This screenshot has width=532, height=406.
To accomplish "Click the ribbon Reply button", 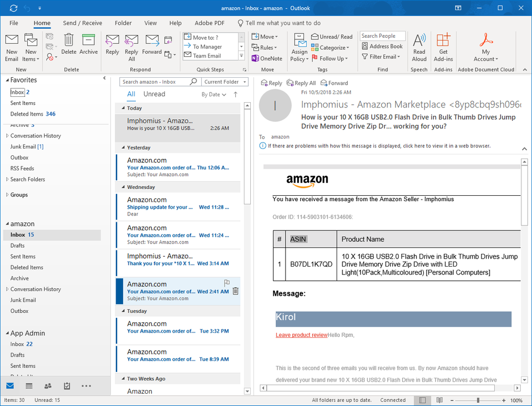I will pos(112,44).
